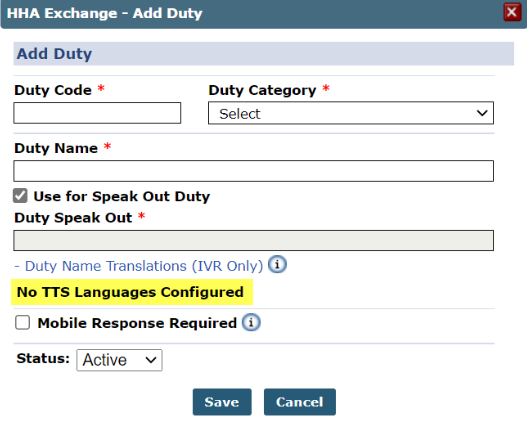Screen dimensions: 527x445
Task: Click the 'No TTS Languages Configured' highlighted notice
Action: pyautogui.click(x=132, y=292)
